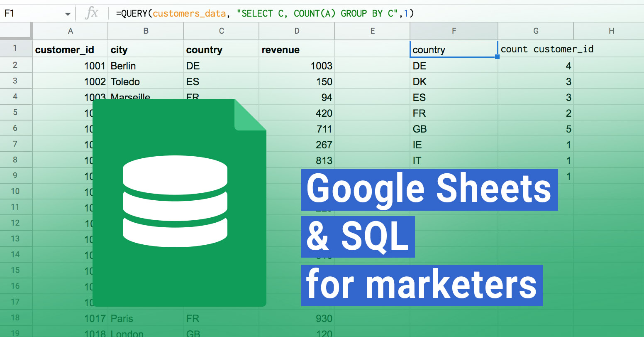644x337 pixels.
Task: Select column F header
Action: [454, 31]
